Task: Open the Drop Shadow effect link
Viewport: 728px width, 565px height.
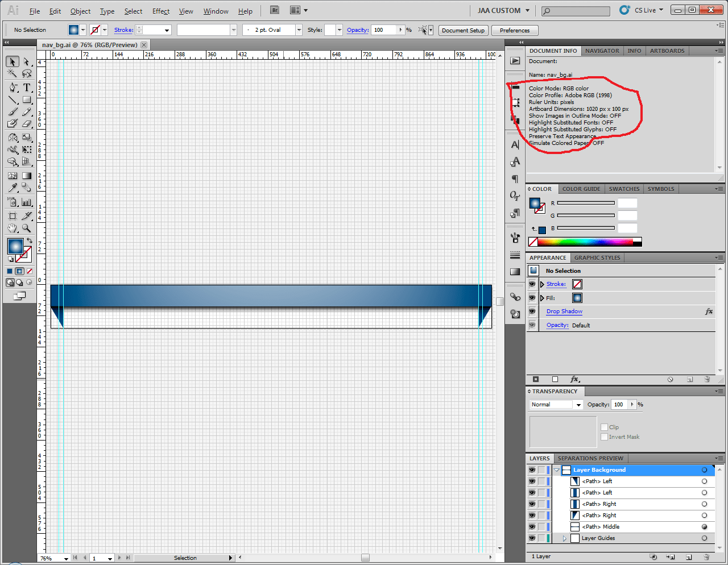Action: [564, 311]
